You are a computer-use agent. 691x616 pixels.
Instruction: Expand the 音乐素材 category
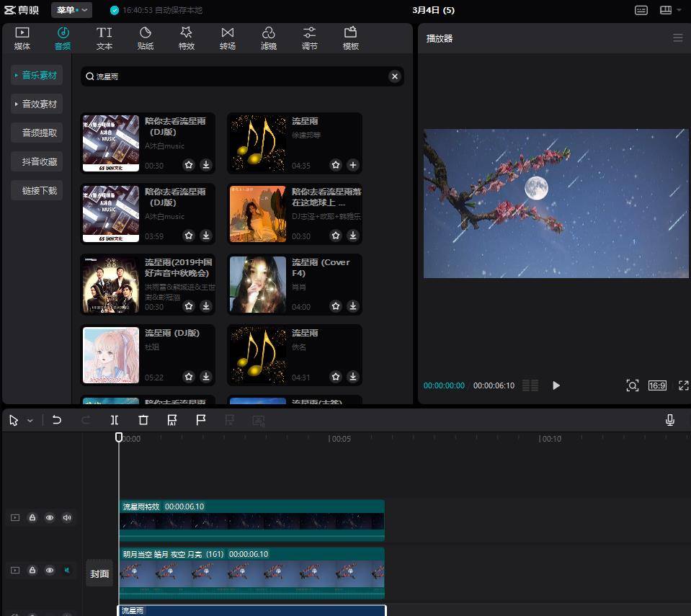tap(37, 76)
